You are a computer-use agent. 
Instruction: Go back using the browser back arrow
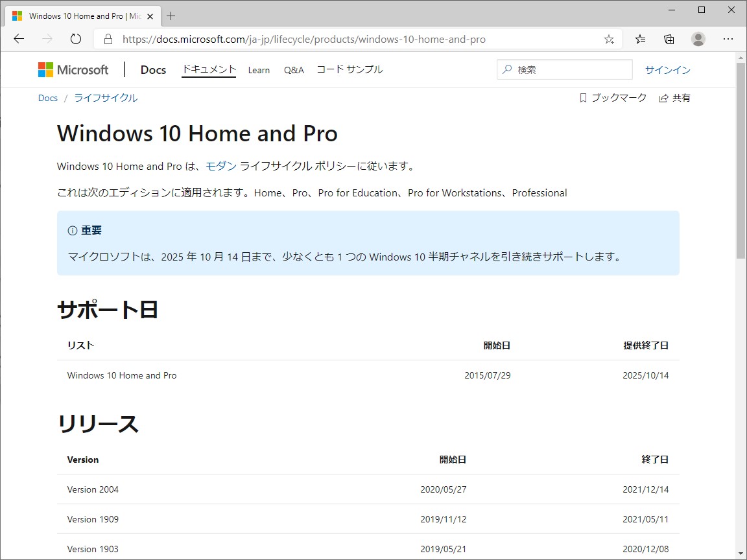[19, 39]
